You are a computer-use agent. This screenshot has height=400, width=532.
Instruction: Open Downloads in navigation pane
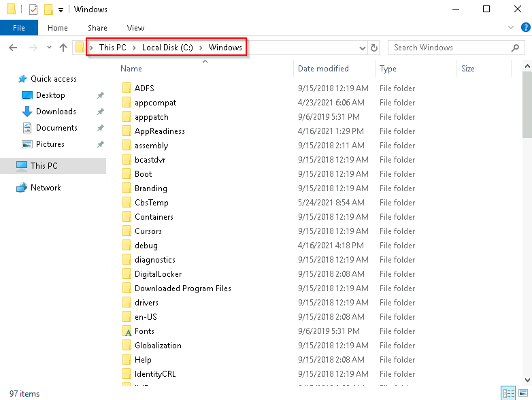click(x=56, y=112)
